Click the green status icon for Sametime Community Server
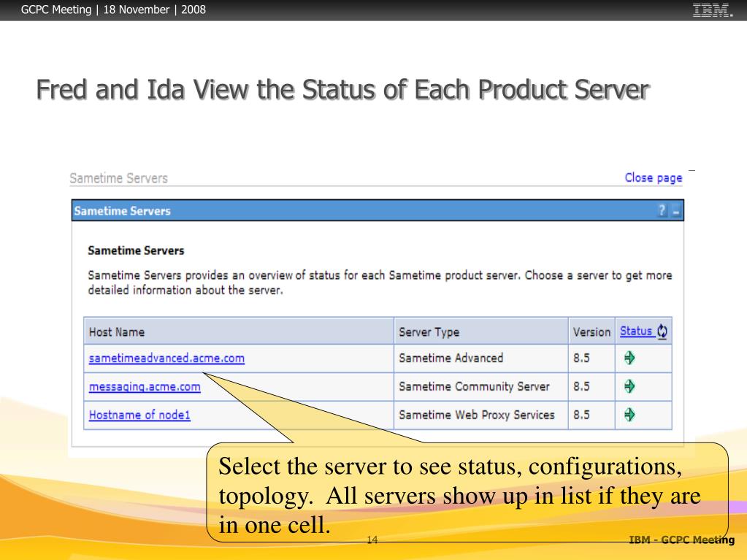Viewport: 747px width, 560px height. (629, 386)
